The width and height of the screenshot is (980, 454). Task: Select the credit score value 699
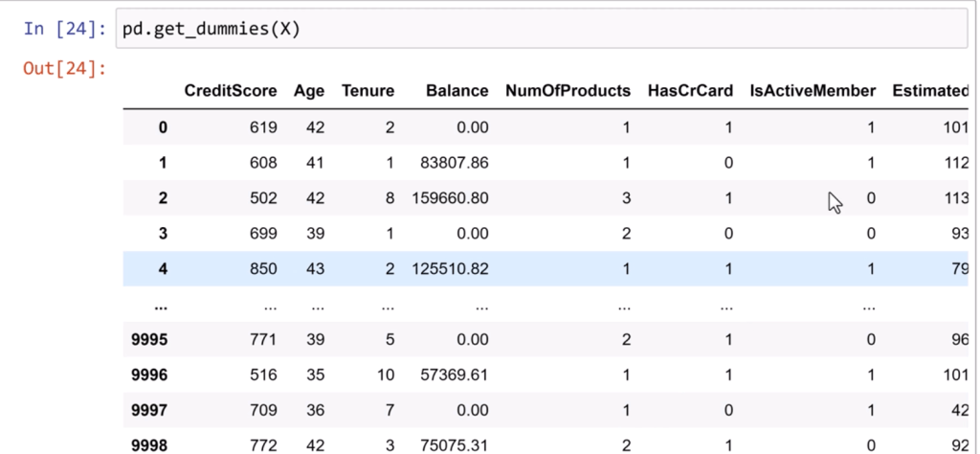[x=263, y=234]
